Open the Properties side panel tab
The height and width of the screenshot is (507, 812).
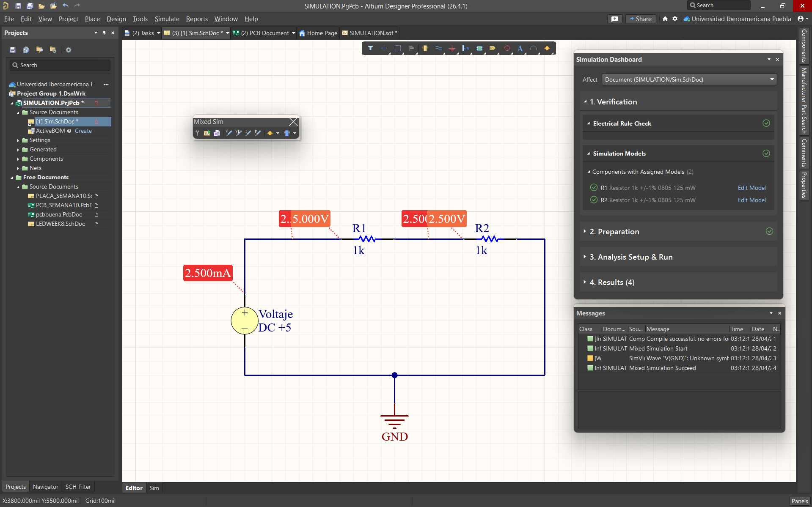(804, 185)
